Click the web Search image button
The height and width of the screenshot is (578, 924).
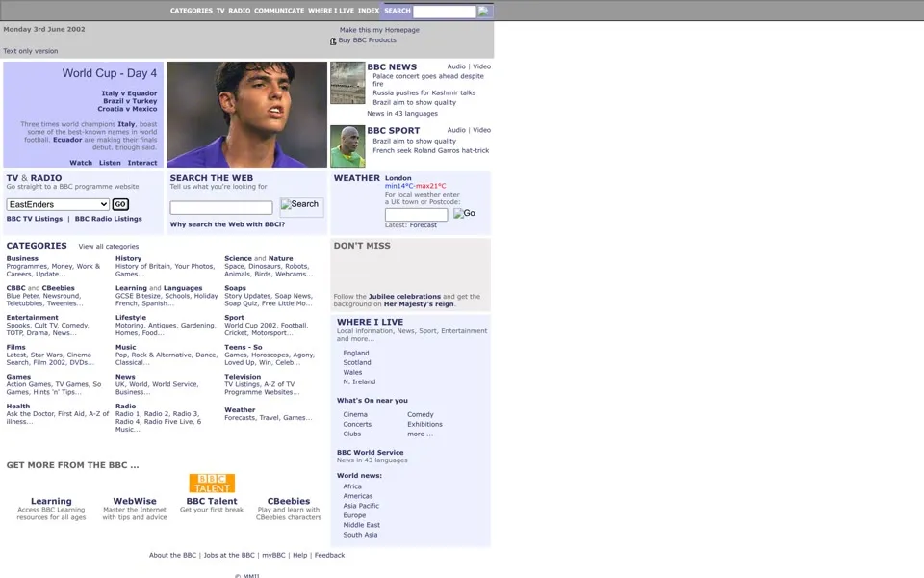pos(301,206)
